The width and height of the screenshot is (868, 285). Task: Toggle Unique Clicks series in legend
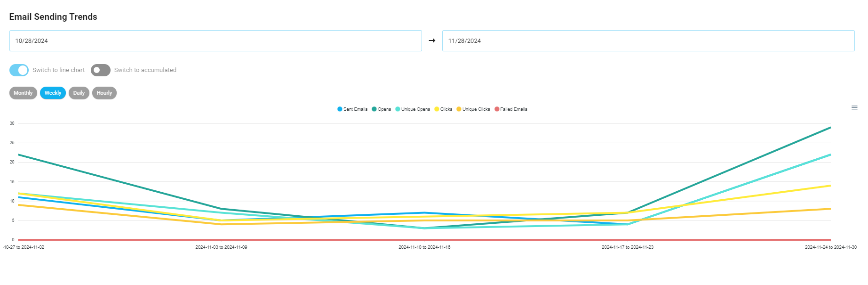tap(473, 109)
